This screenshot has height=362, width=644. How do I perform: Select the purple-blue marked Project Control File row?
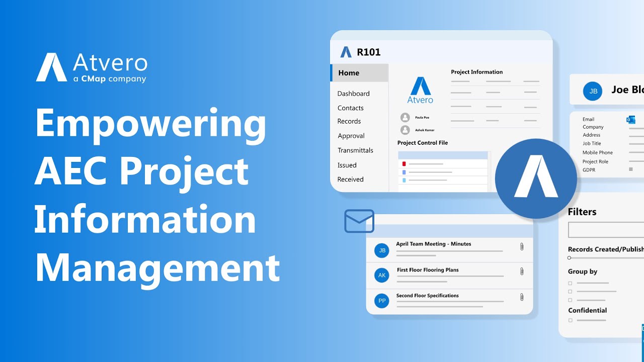(x=443, y=172)
